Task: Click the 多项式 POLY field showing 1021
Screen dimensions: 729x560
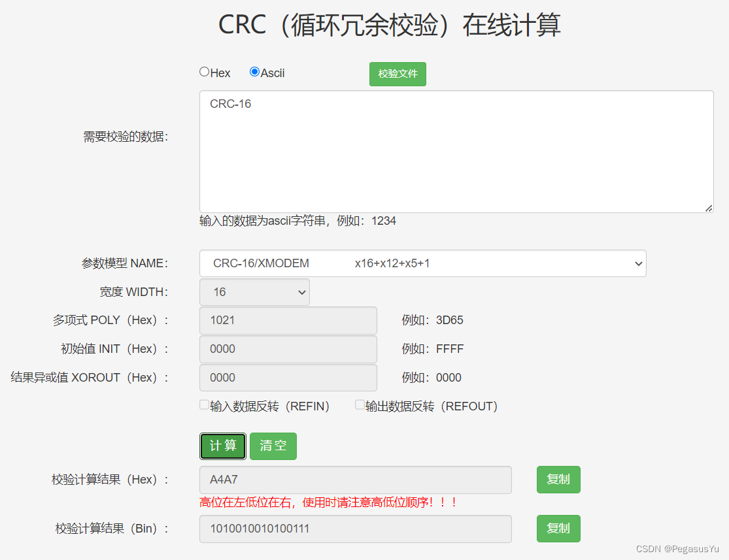Action: [x=288, y=320]
